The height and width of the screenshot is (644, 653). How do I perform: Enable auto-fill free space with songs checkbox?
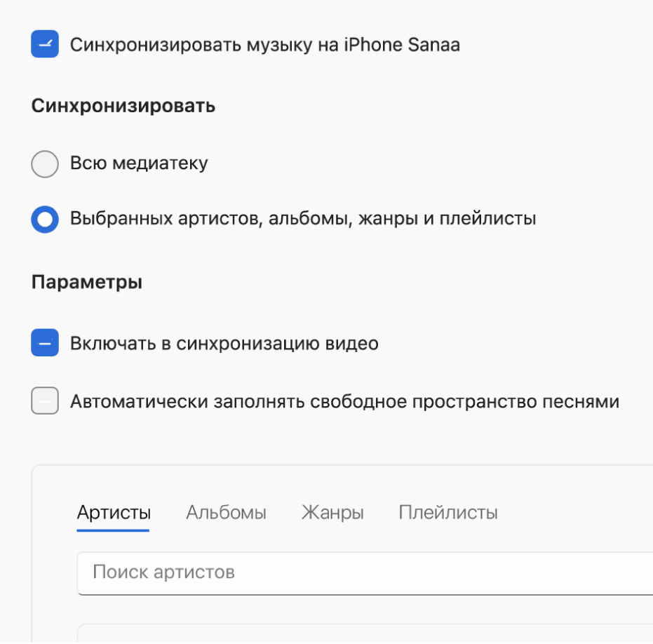pos(45,402)
